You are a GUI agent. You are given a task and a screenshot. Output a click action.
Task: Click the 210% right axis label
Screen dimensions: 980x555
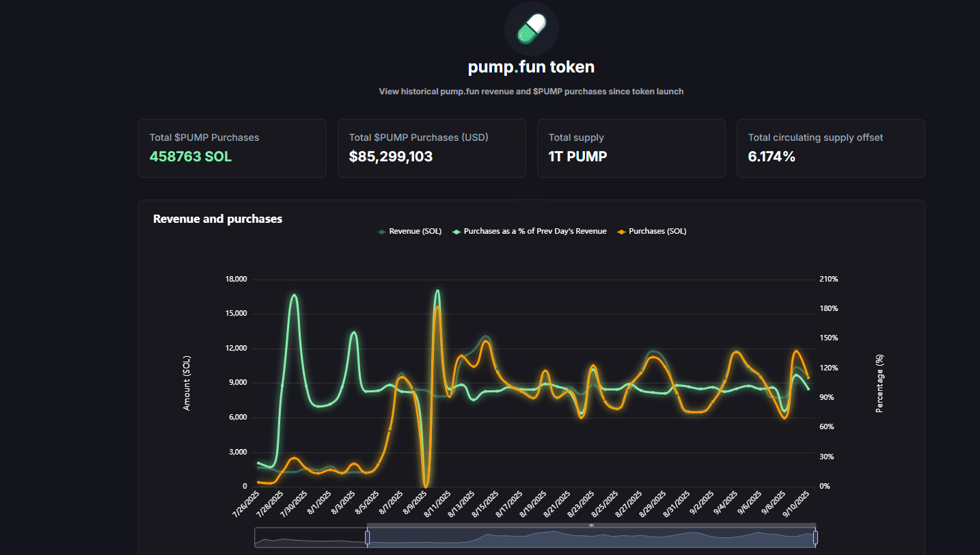click(x=829, y=279)
